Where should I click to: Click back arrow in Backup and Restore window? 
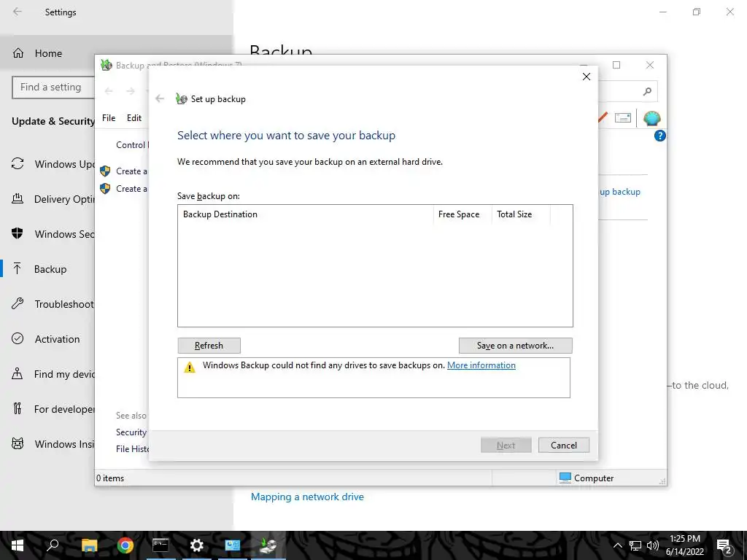109,91
